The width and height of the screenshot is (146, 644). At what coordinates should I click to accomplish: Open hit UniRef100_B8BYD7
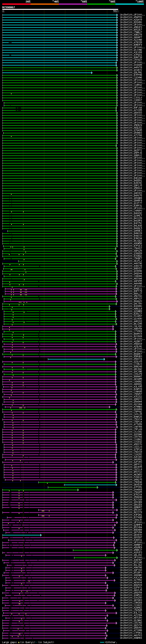pos(131,269)
